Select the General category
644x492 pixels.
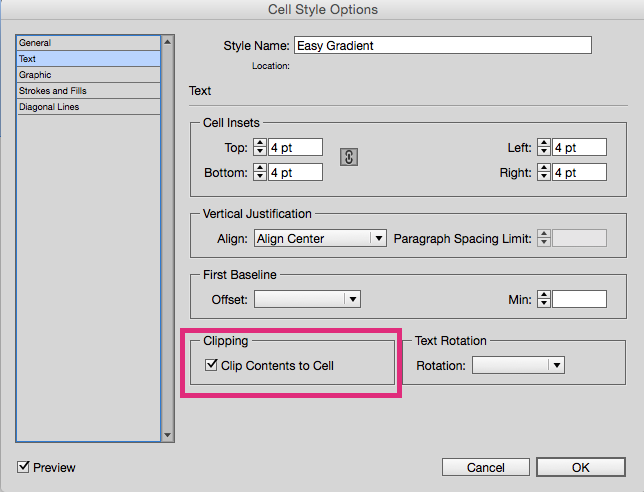88,43
